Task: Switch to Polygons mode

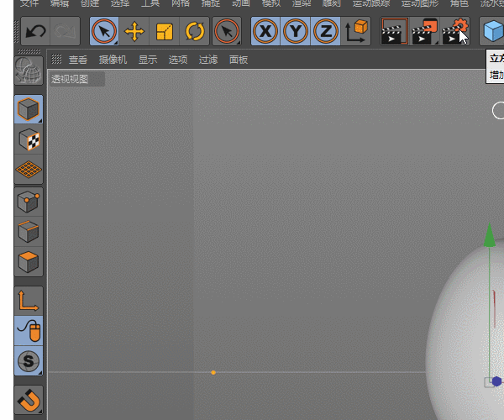Action: (29, 261)
